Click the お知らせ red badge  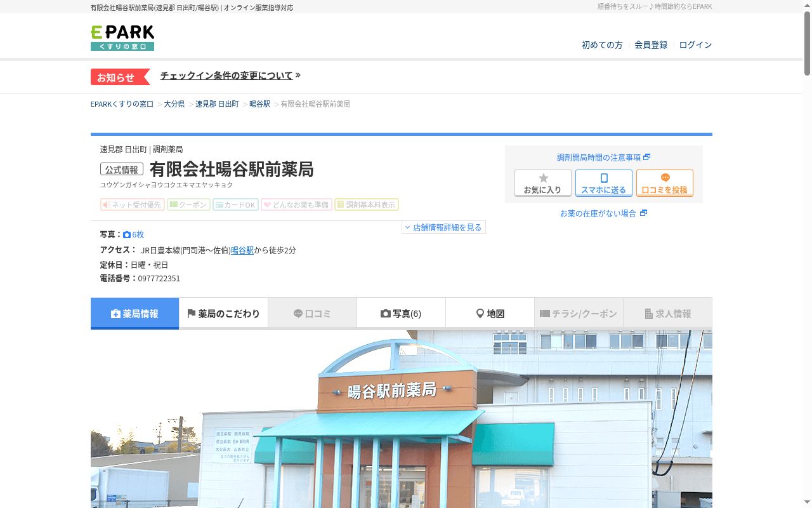pos(120,77)
